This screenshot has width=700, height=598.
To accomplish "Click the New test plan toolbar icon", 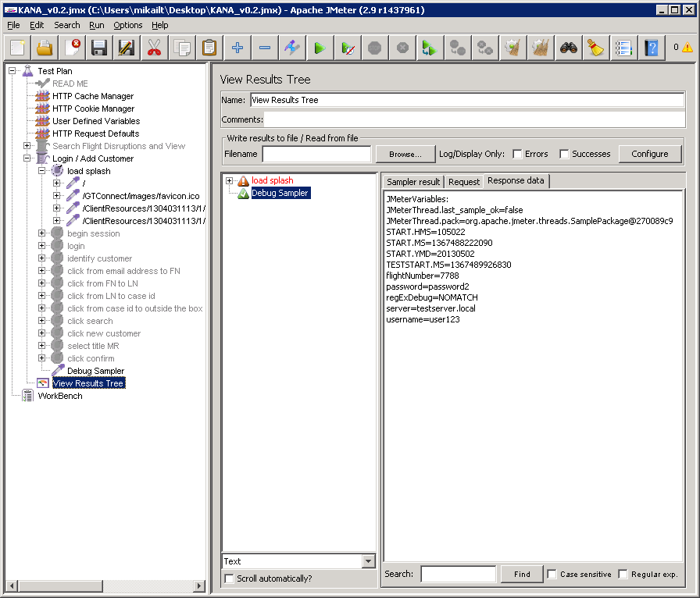I will 17,48.
